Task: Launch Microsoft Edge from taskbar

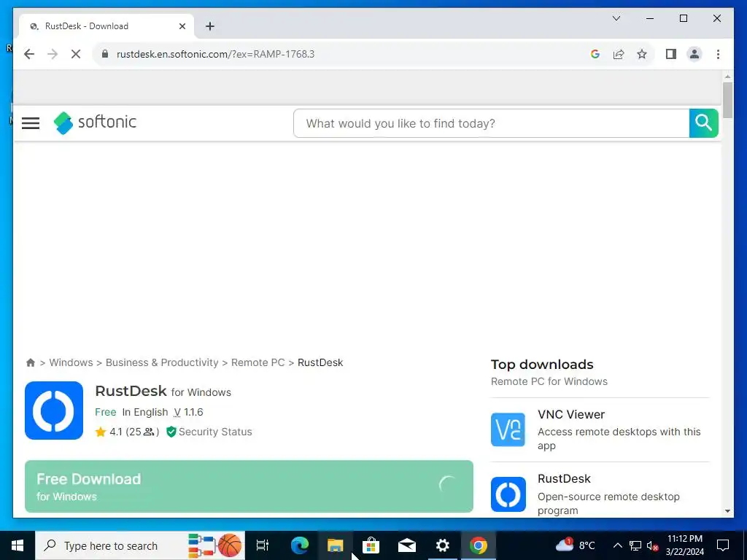Action: (x=300, y=545)
